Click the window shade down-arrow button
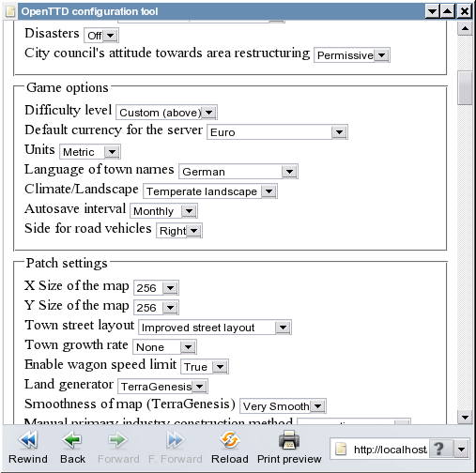476x473 pixels. 432,11
